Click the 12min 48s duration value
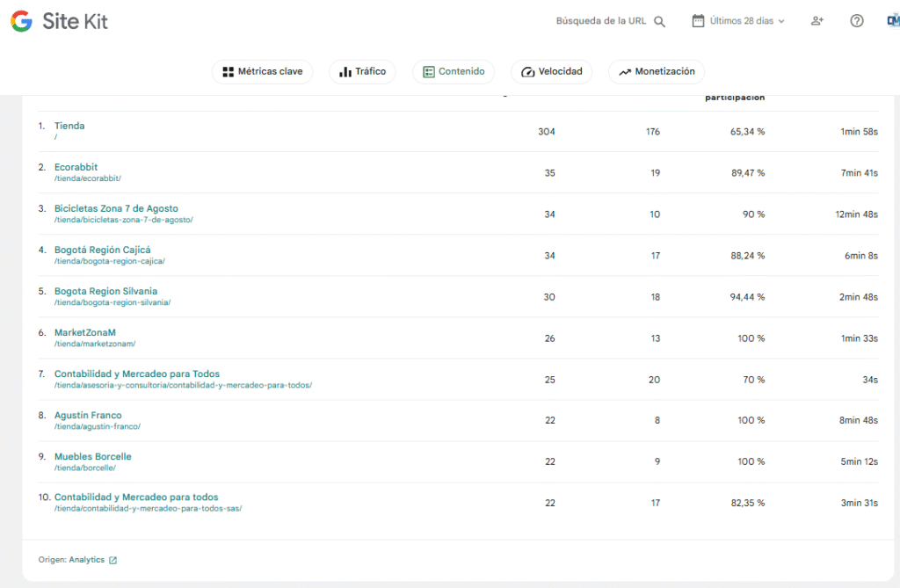This screenshot has width=900, height=588. tap(856, 214)
